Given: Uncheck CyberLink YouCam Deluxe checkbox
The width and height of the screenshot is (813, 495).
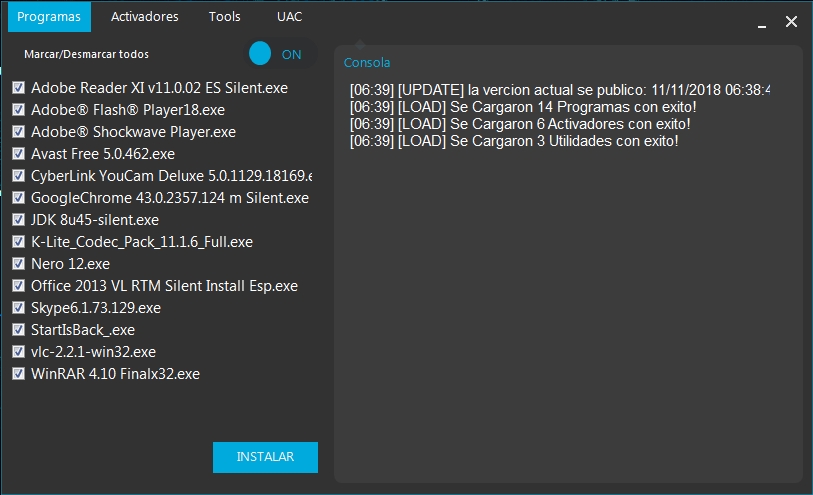Looking at the screenshot, I should 19,176.
